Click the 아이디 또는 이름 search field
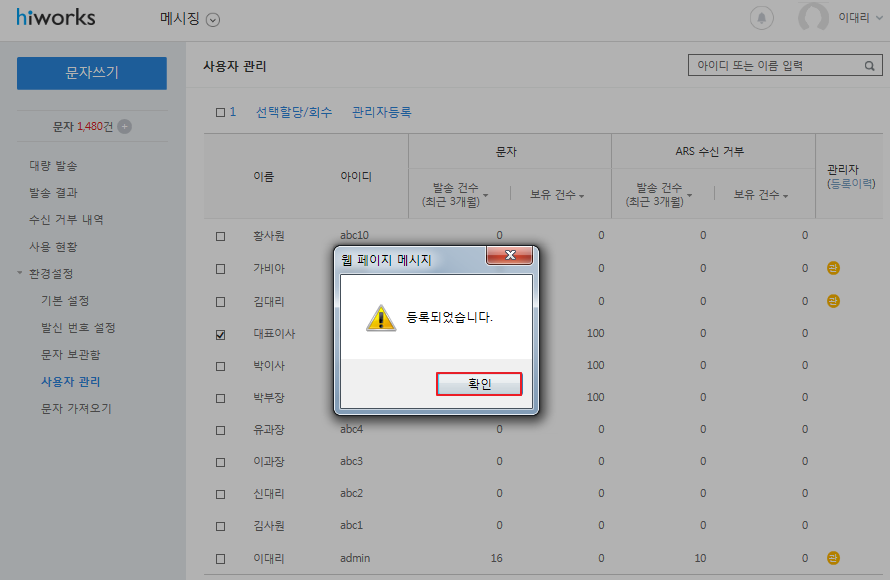The height and width of the screenshot is (580, 890). (775, 66)
